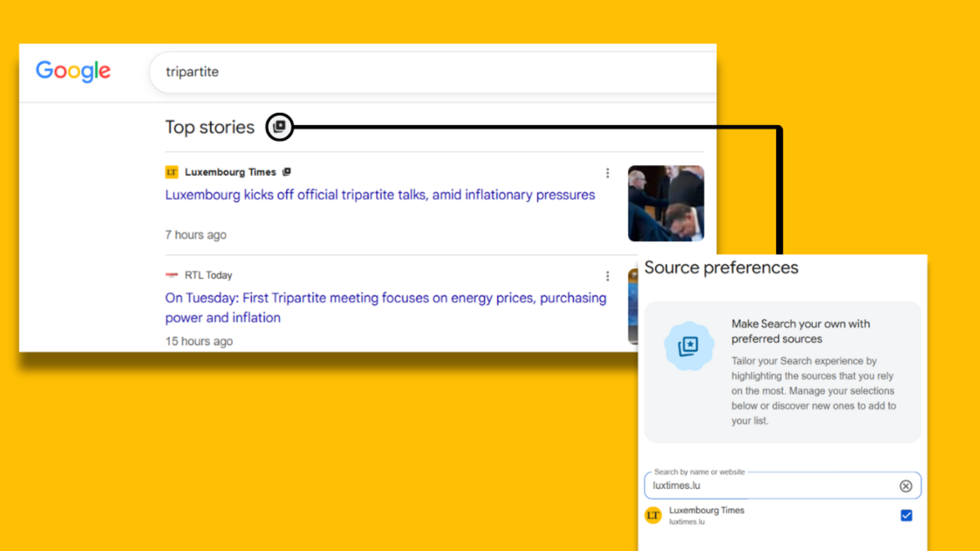Screen dimensions: 980x551
Task: Open the Luxembourg Times story thumbnail
Action: point(666,204)
